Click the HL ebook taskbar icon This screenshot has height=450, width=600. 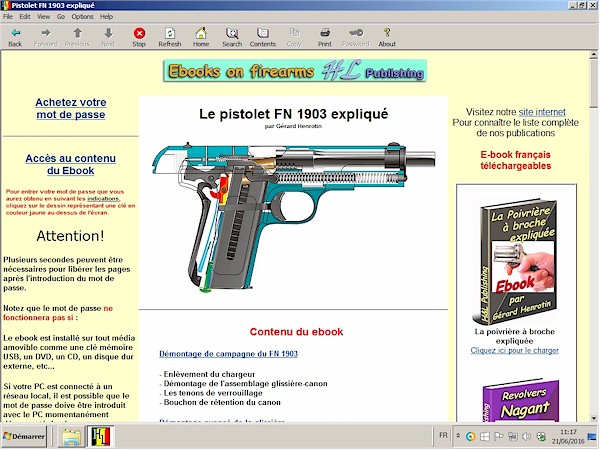pyautogui.click(x=101, y=437)
